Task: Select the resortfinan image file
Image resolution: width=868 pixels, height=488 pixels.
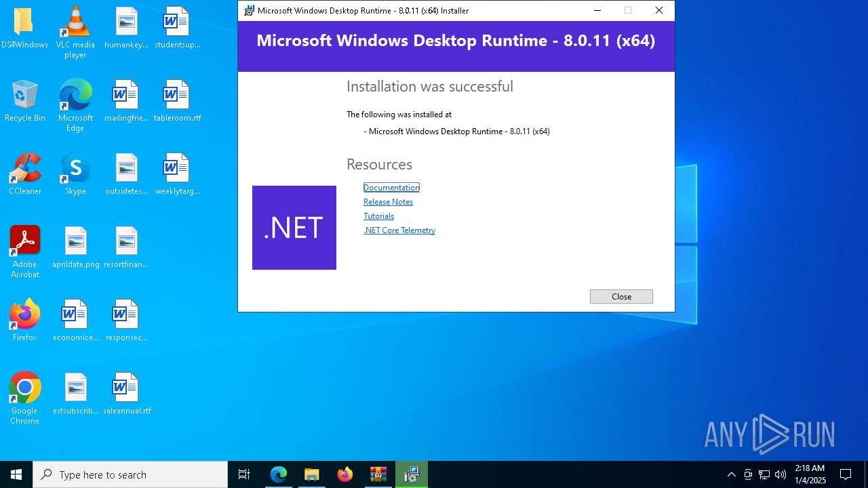Action: [126, 241]
